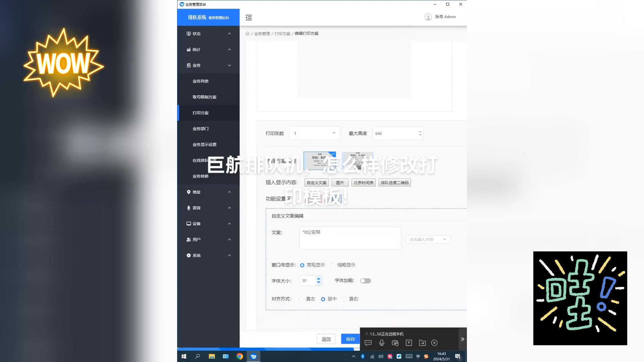
Task: Click the Sogou input method S icon
Action: pos(426,356)
